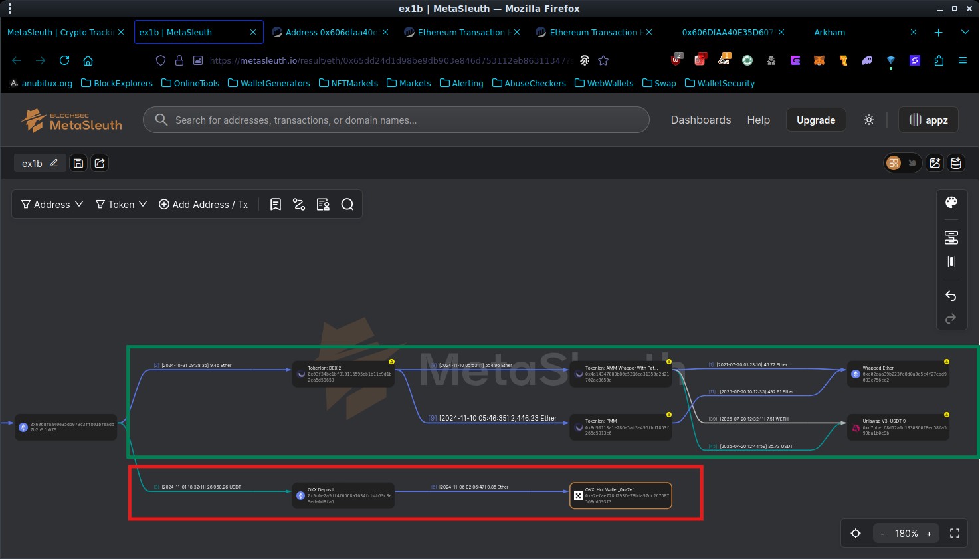
Task: Export canvas as image icon
Action: 935,163
